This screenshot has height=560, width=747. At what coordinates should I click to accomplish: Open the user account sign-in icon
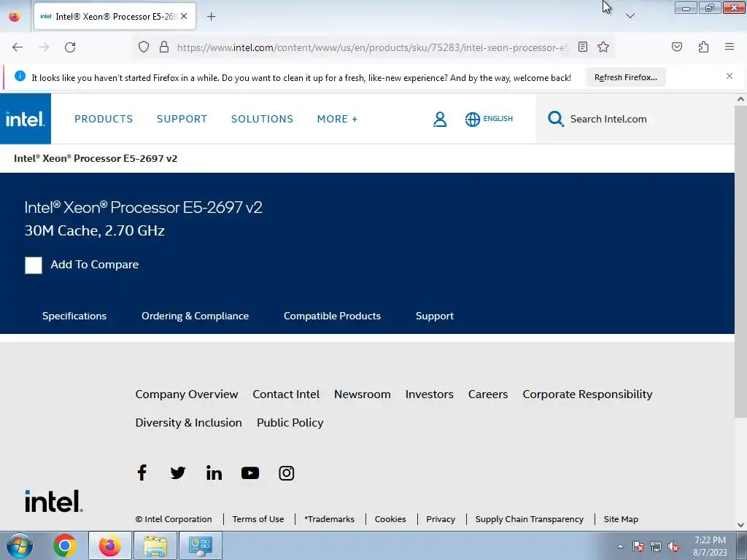(440, 119)
